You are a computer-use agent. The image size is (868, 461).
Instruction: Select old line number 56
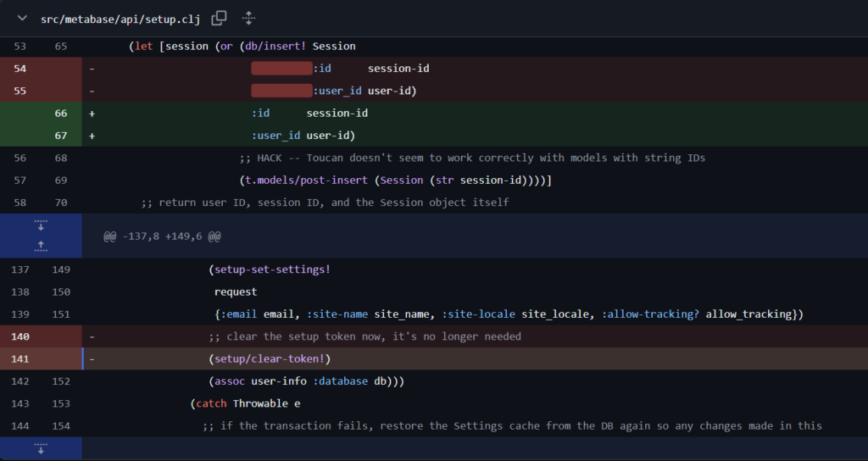(20, 158)
